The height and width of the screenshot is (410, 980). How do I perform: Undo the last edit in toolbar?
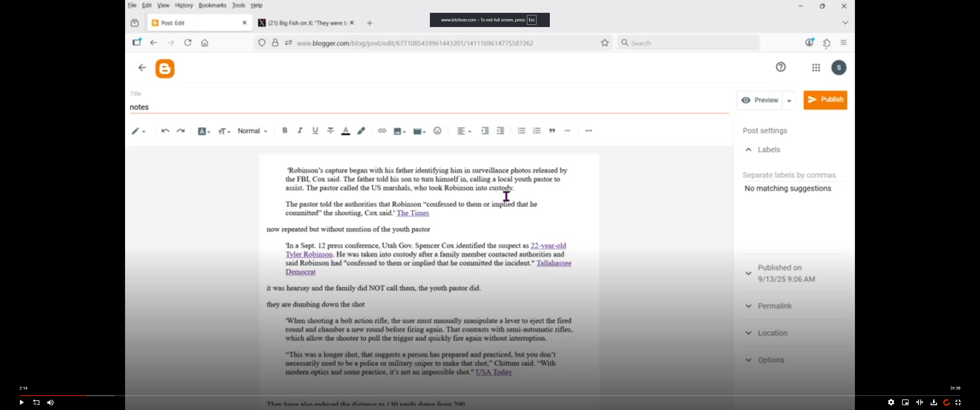(x=165, y=131)
